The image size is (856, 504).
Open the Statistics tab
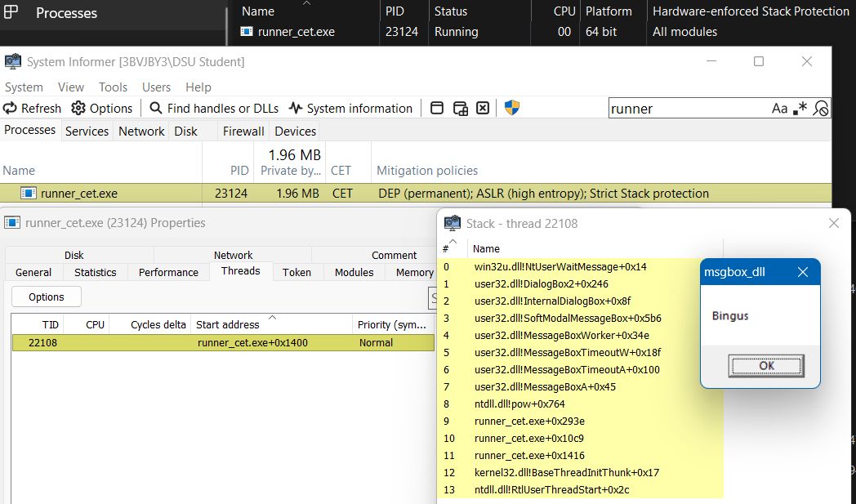tap(95, 272)
